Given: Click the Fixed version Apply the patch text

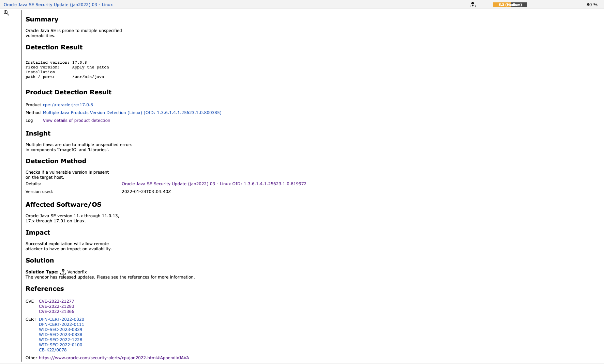Looking at the screenshot, I should (67, 67).
